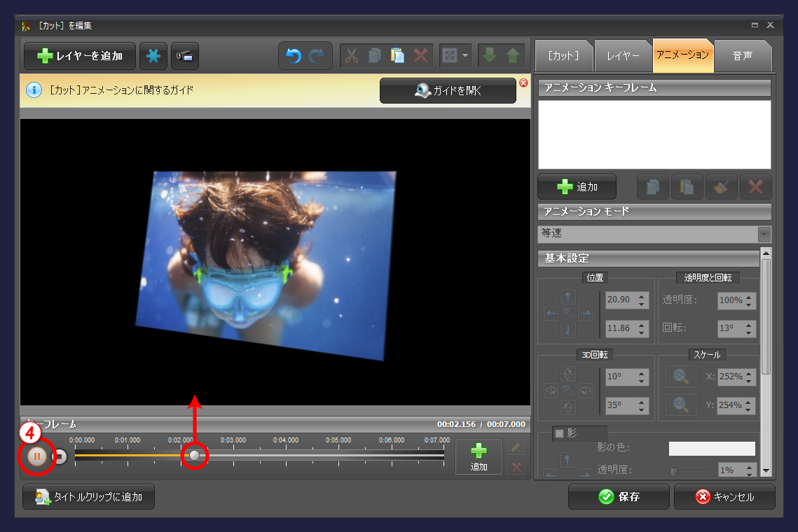Click the undo arrow icon
This screenshot has height=532, width=798.
pos(294,56)
